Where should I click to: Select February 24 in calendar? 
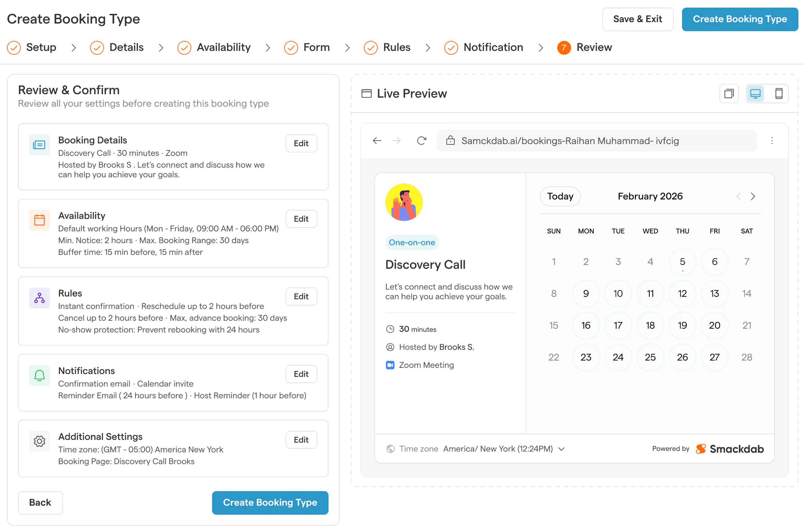618,357
